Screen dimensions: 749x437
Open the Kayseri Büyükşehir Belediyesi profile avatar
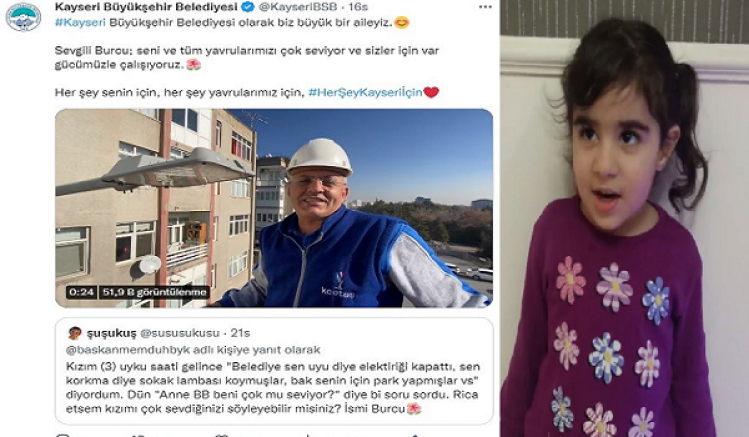point(23,17)
